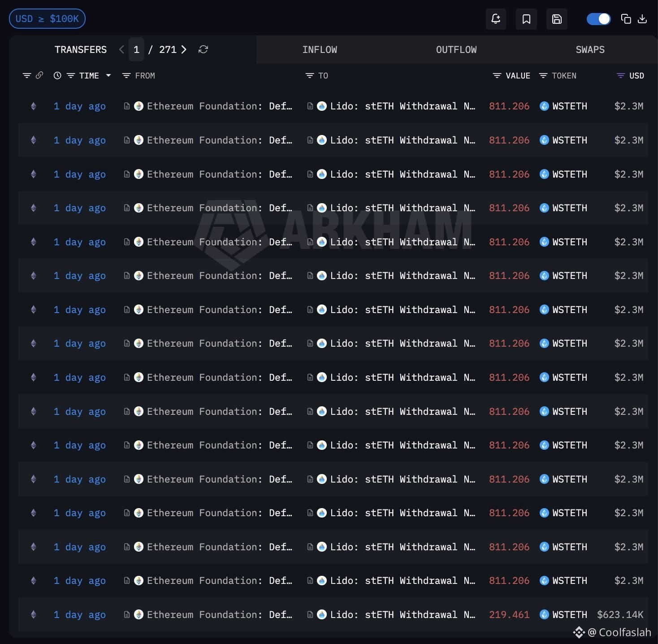Open the Ethereum Foundation sender in the 219.461 row
658x644 pixels.
pos(220,615)
